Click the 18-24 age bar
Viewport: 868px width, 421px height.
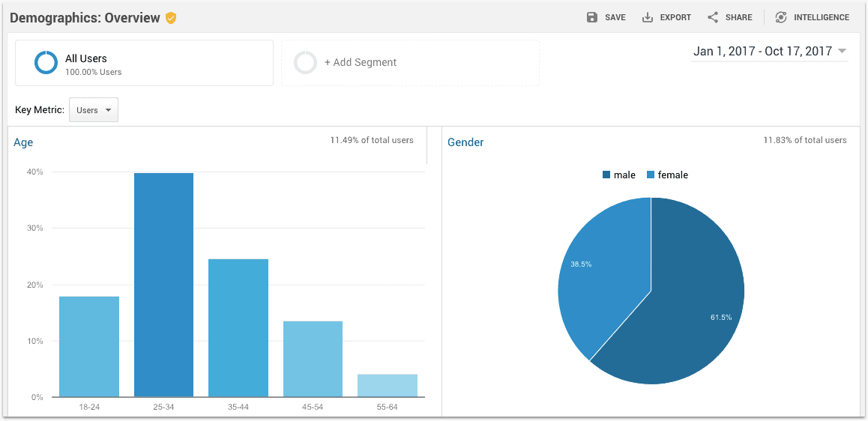[89, 347]
